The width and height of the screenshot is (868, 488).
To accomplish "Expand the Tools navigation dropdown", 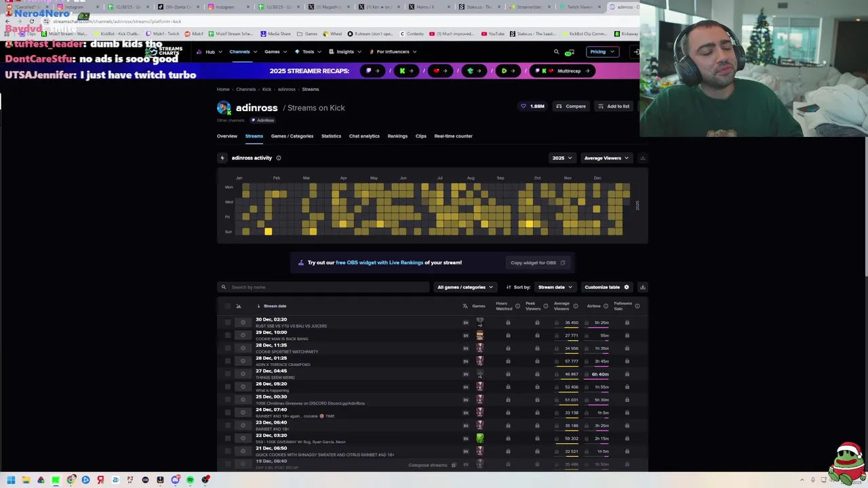I will point(309,52).
